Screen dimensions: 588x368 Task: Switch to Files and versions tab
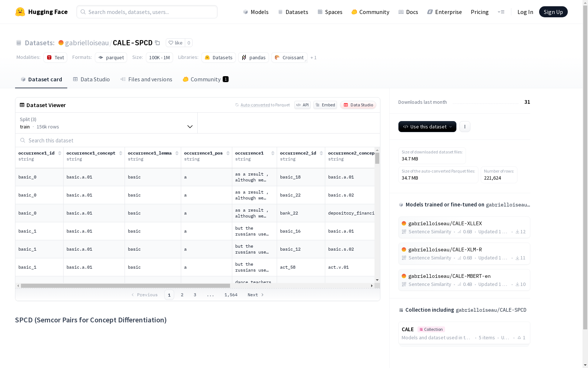(x=146, y=79)
